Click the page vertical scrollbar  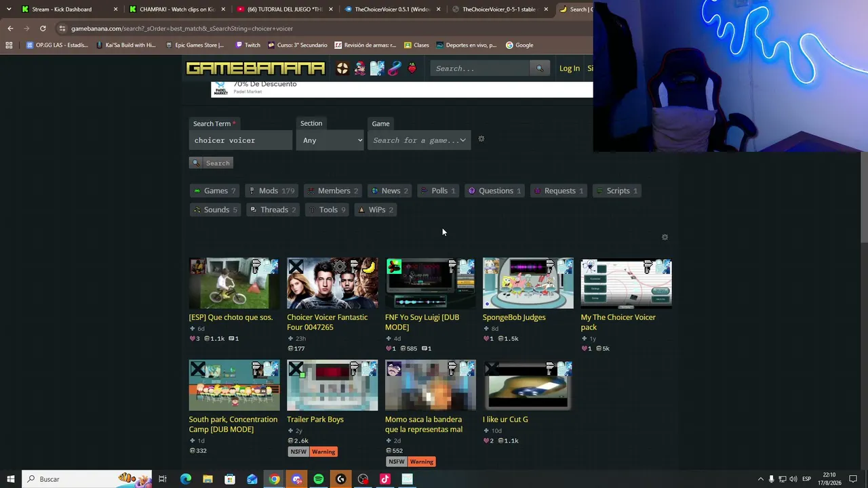864,197
